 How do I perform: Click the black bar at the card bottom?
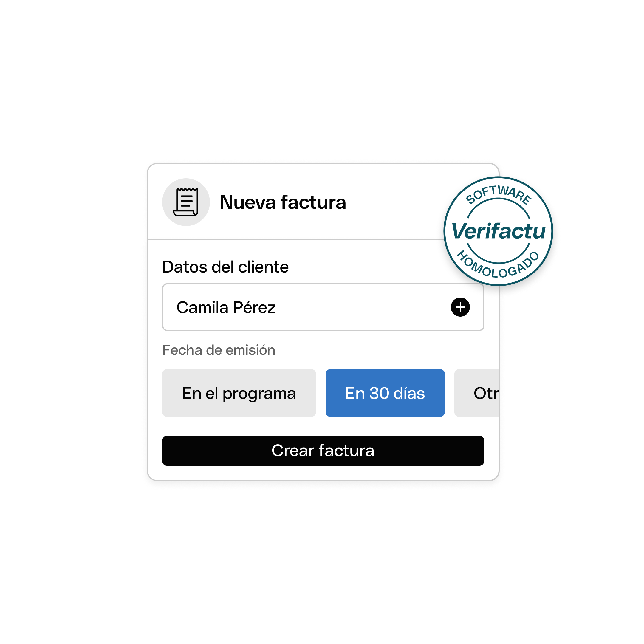point(323,451)
